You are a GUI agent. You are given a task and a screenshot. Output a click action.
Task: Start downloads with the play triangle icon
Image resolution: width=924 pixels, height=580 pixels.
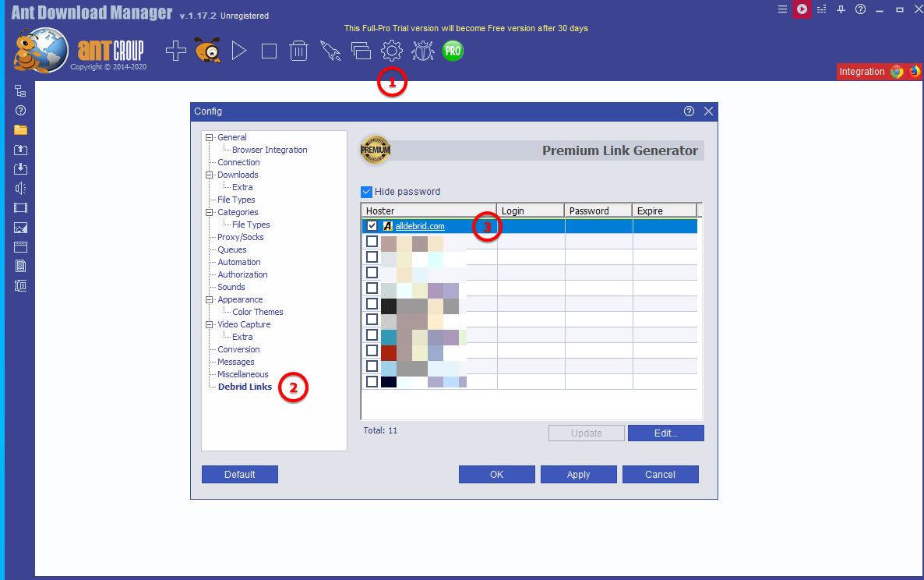[238, 51]
